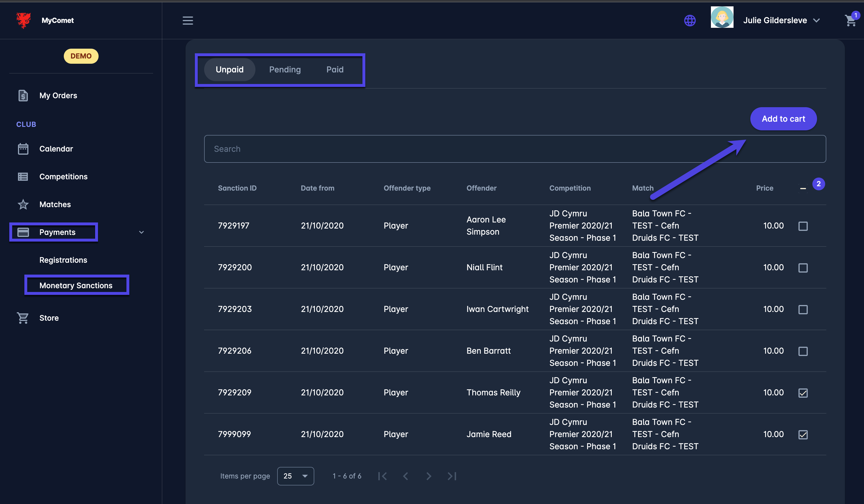Open items per page dropdown
864x504 pixels.
click(295, 476)
